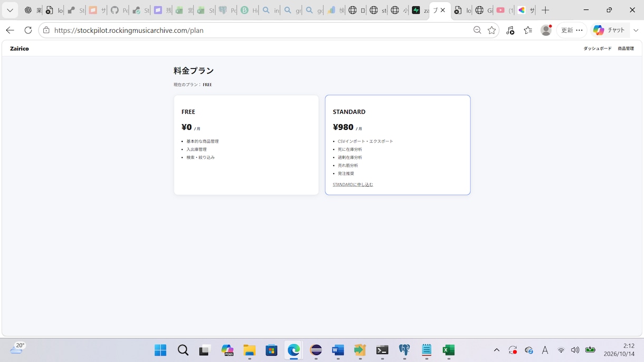Click the CSVインポート・エクスポート feature item
Image resolution: width=644 pixels, height=362 pixels.
tap(365, 141)
